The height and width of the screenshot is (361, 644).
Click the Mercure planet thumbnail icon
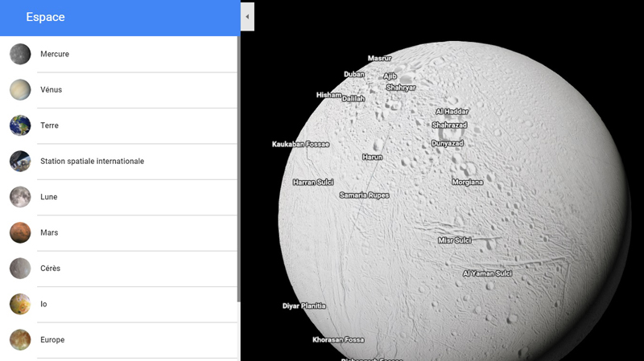click(20, 54)
